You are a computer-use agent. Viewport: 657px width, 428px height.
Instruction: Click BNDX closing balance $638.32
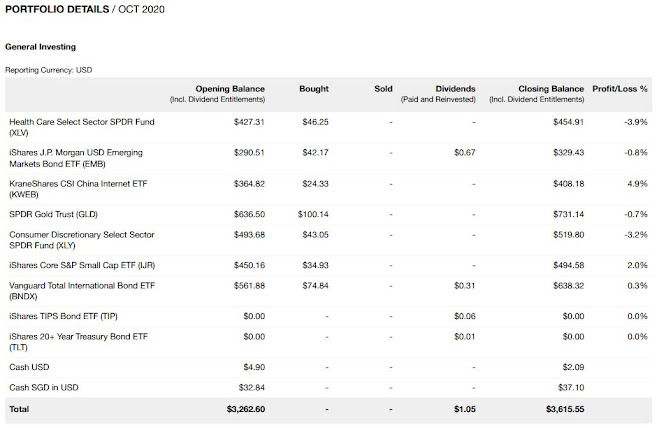click(569, 286)
